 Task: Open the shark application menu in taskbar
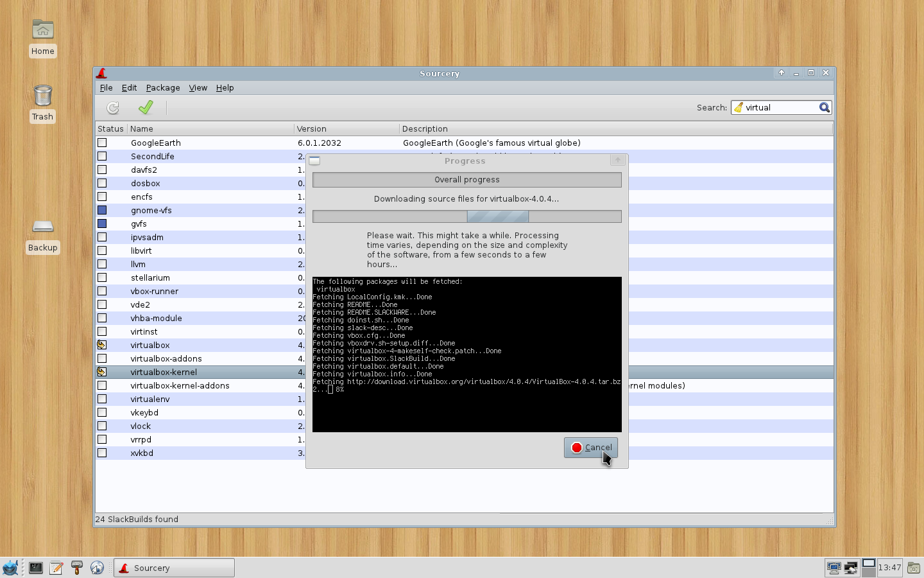(x=10, y=568)
